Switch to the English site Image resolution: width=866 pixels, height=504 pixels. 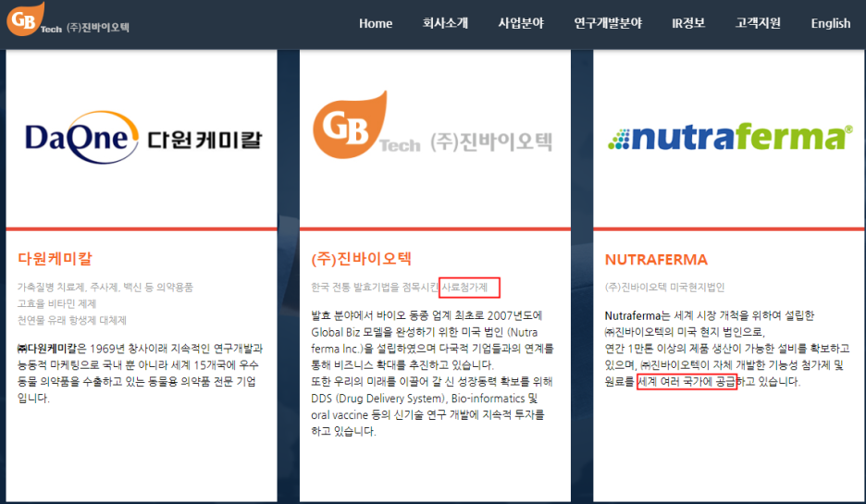pyautogui.click(x=830, y=23)
